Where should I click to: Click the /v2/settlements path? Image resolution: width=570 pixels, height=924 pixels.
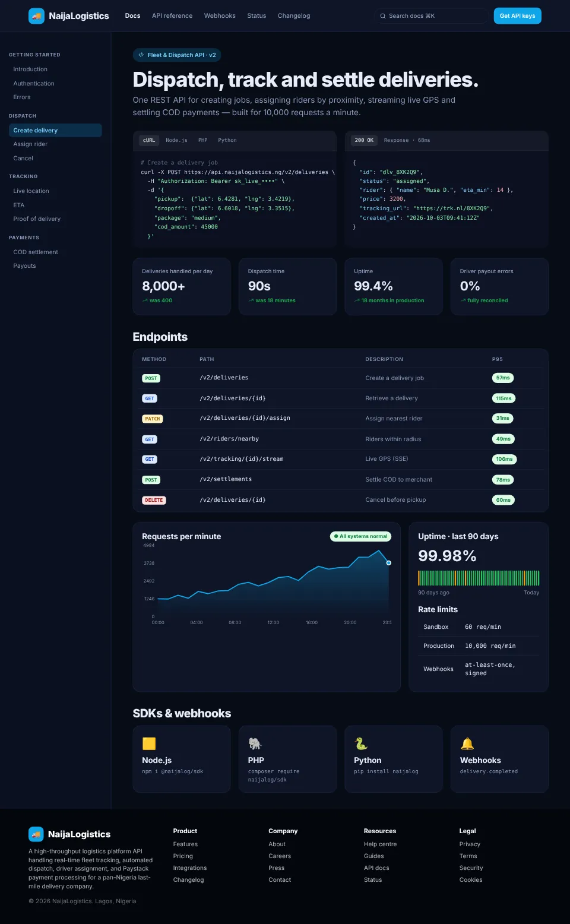click(x=226, y=479)
